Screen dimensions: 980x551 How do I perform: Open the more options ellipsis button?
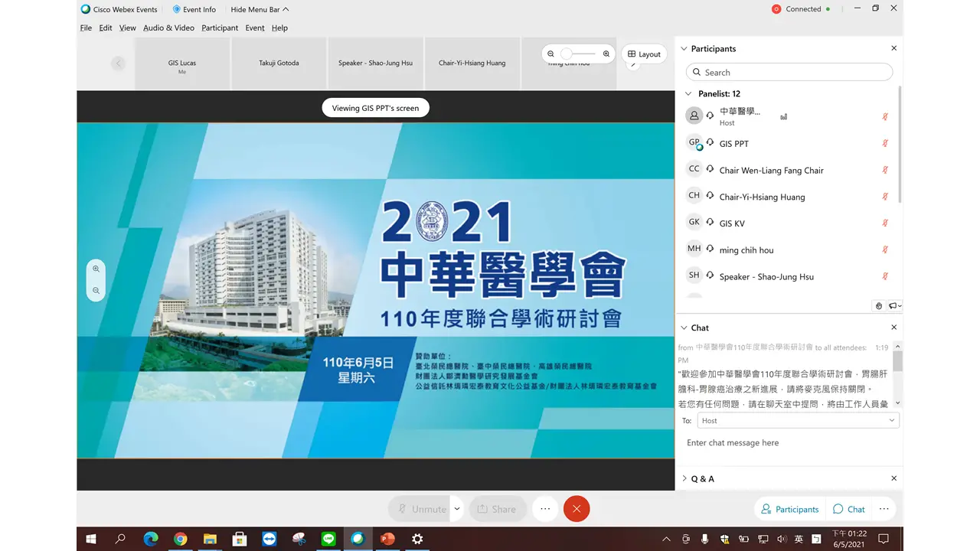click(544, 509)
